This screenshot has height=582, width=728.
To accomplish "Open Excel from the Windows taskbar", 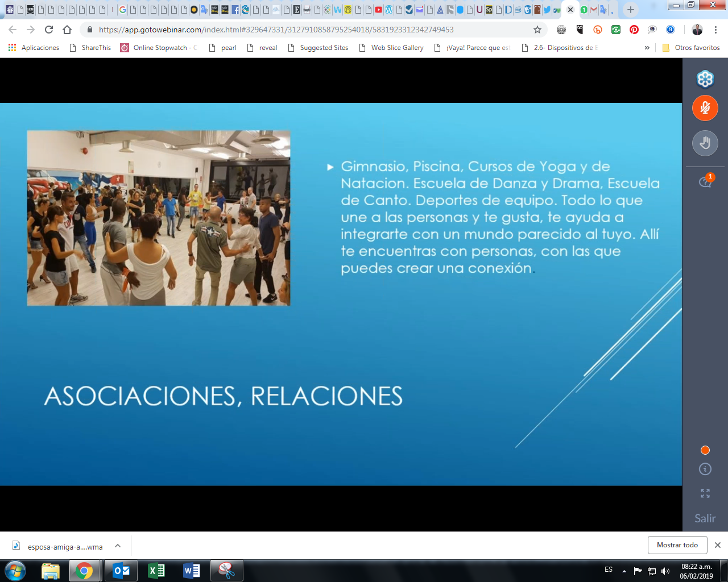I will pos(156,571).
